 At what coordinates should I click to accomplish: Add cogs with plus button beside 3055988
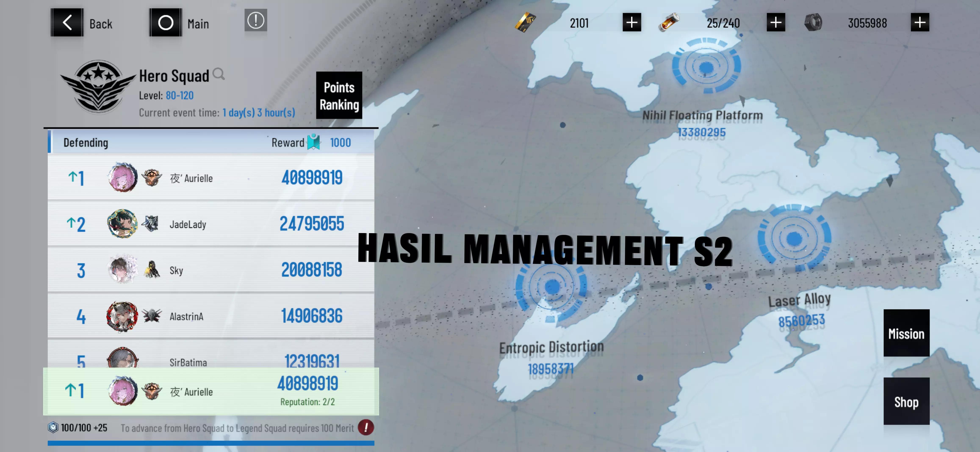(x=920, y=22)
